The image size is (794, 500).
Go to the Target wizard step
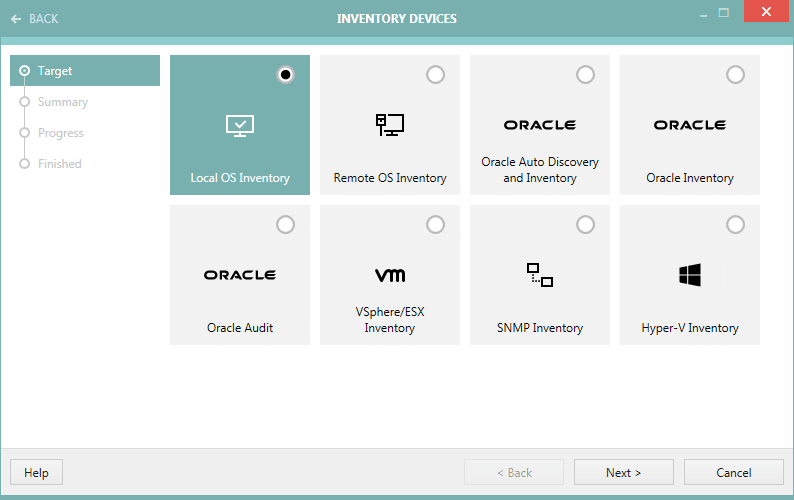[x=55, y=71]
